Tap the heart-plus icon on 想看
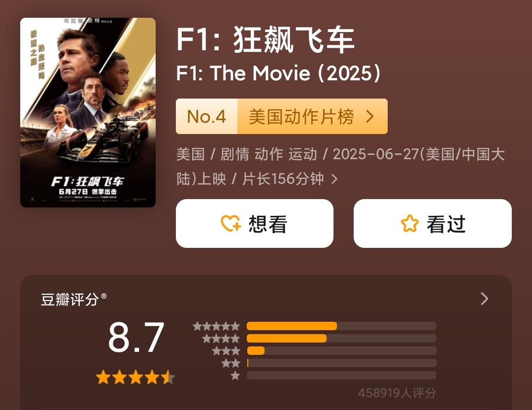 [231, 224]
